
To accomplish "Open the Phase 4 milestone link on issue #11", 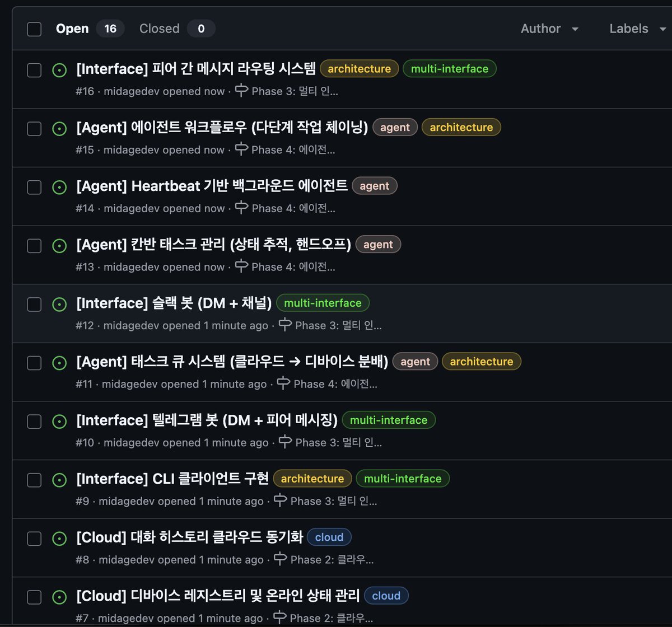I will pos(335,384).
